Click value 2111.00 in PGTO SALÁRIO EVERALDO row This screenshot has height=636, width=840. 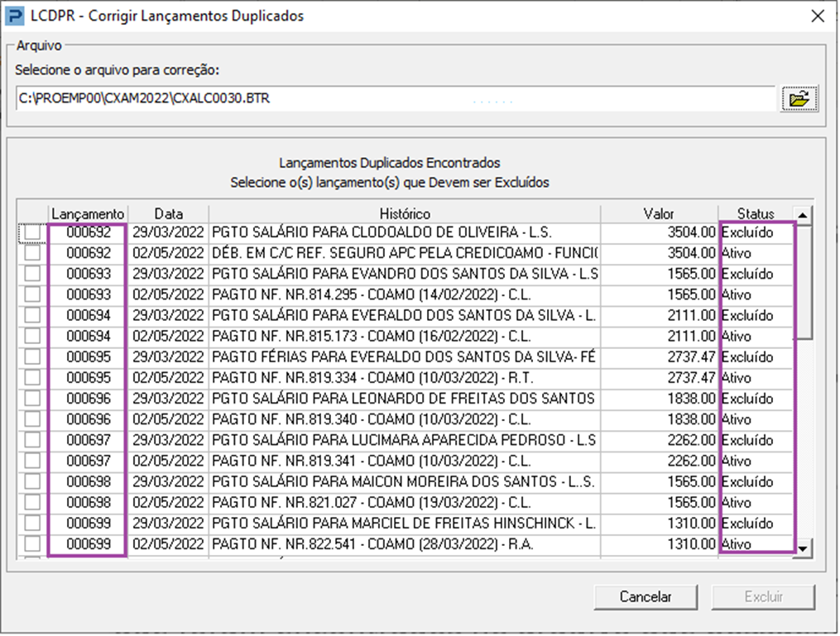[x=692, y=315]
